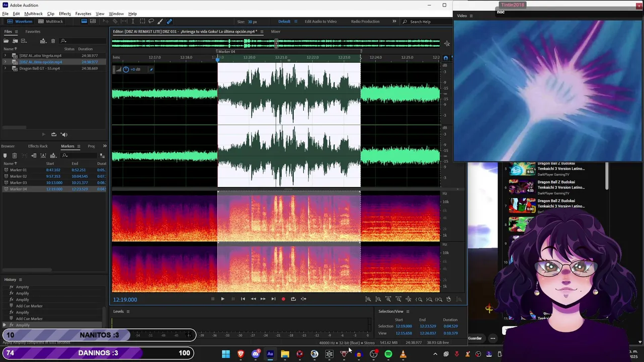Delete selected marker with Markers trash icon
The height and width of the screenshot is (362, 644).
pos(15,156)
